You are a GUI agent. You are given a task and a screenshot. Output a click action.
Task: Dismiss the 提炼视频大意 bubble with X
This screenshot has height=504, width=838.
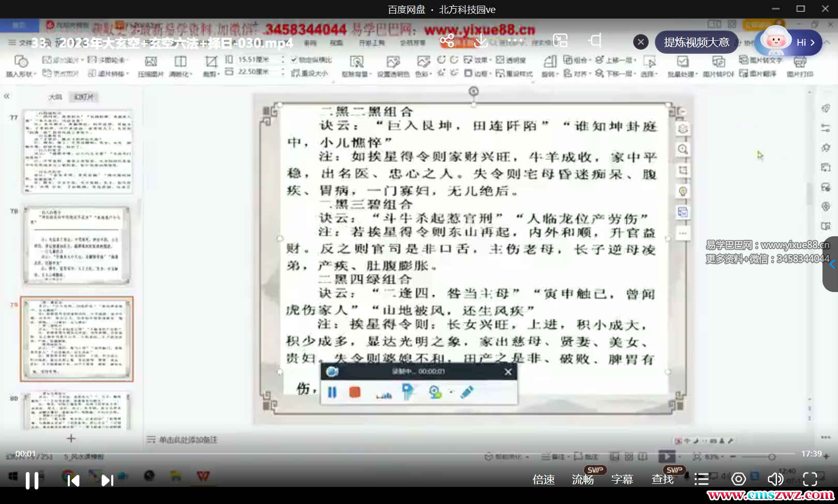click(640, 42)
